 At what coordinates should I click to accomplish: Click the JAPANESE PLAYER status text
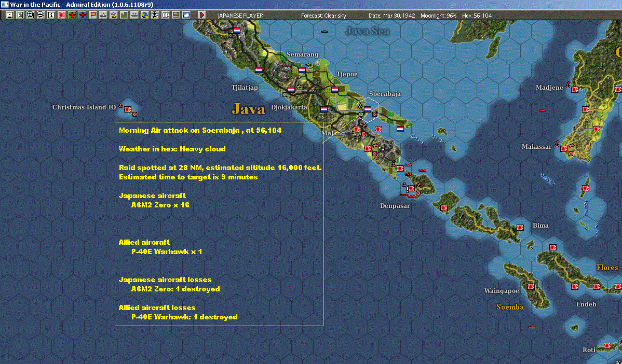(x=240, y=16)
